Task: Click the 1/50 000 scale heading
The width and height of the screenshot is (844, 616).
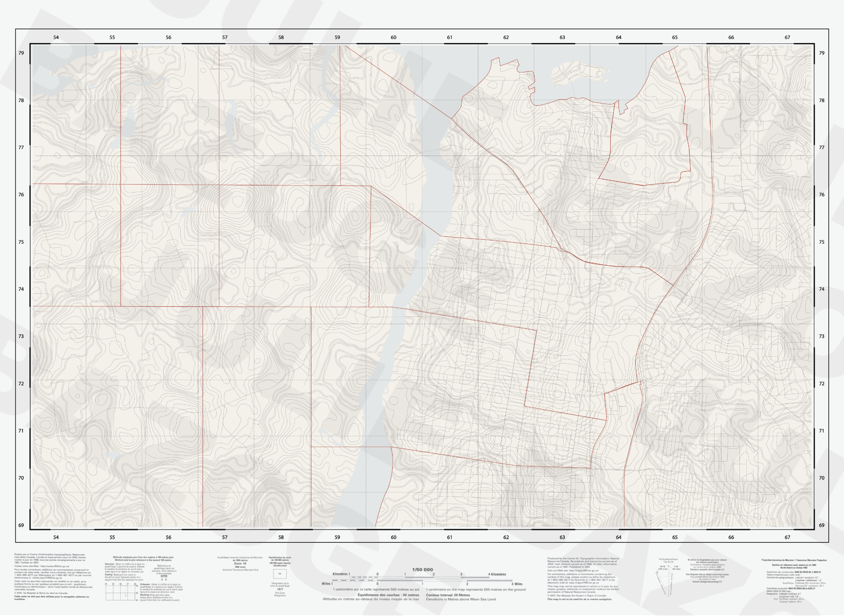Action: point(422,570)
